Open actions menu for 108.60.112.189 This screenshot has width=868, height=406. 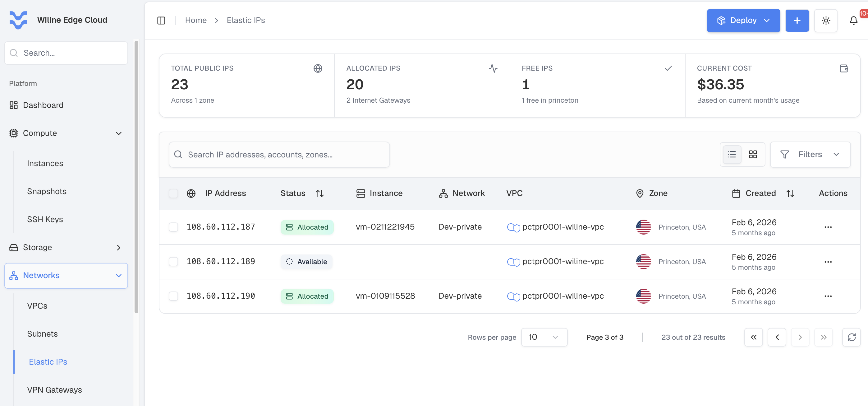[828, 262]
